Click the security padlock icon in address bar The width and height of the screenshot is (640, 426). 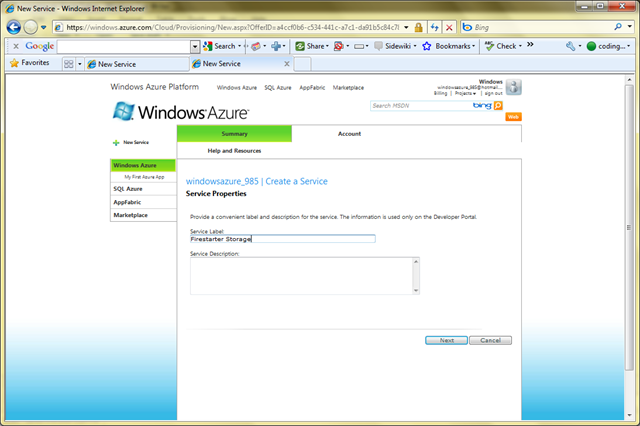click(418, 28)
